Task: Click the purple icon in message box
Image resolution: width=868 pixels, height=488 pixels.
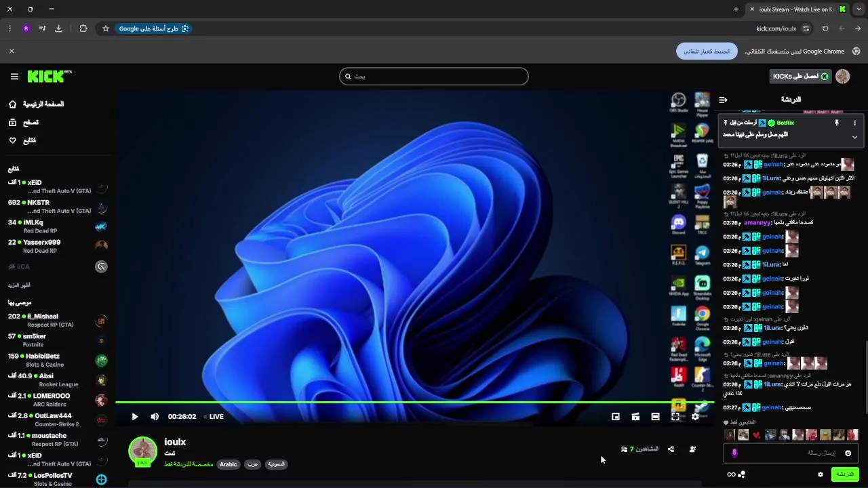Action: coord(734,453)
